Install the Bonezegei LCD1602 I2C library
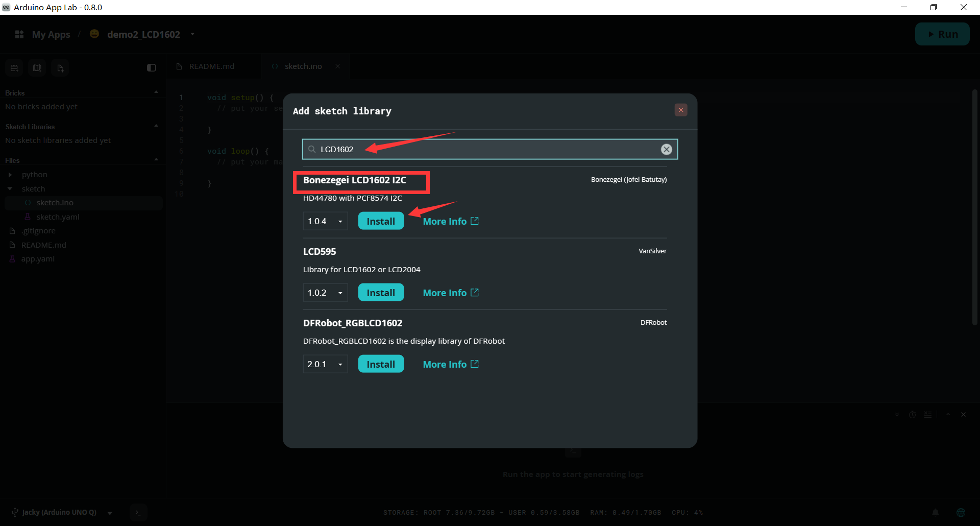 pyautogui.click(x=381, y=221)
